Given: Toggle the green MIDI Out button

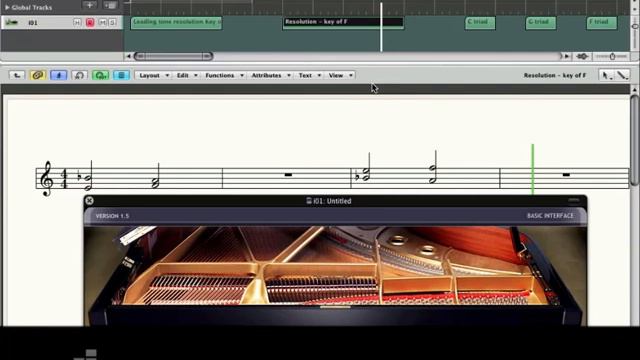Looking at the screenshot, I should [x=100, y=75].
